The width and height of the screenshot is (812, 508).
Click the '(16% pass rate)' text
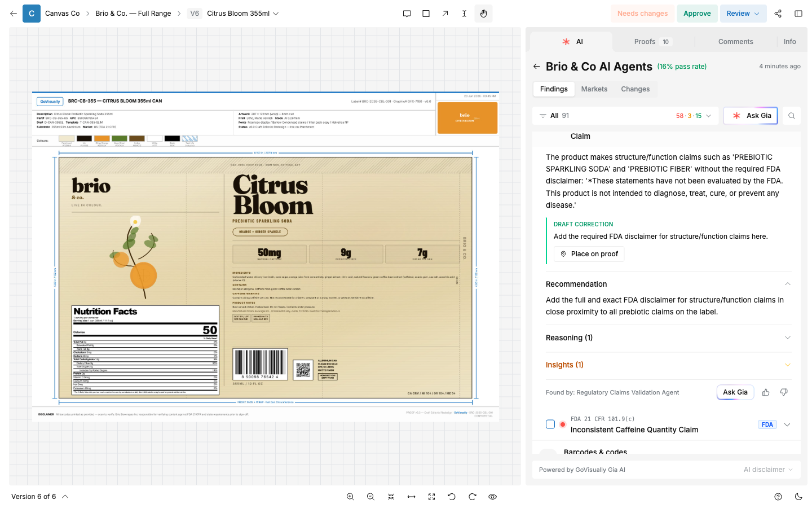click(x=682, y=67)
